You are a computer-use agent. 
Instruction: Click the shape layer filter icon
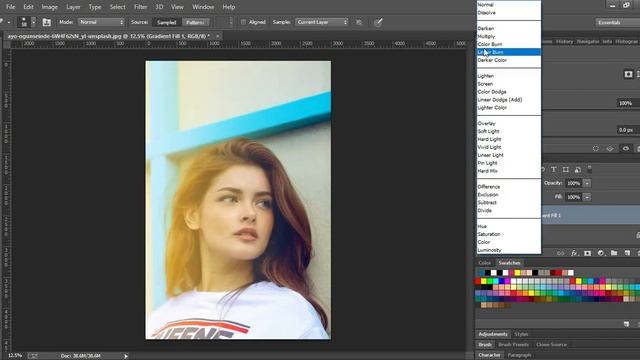coord(566,169)
